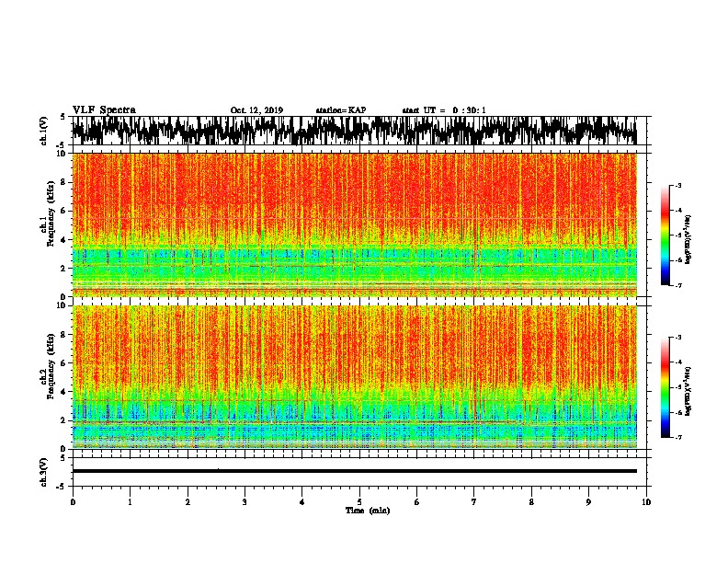The width and height of the screenshot is (728, 563).
Task: Click the ch.2 color bar log(PSD) label
Action: pyautogui.click(x=688, y=392)
